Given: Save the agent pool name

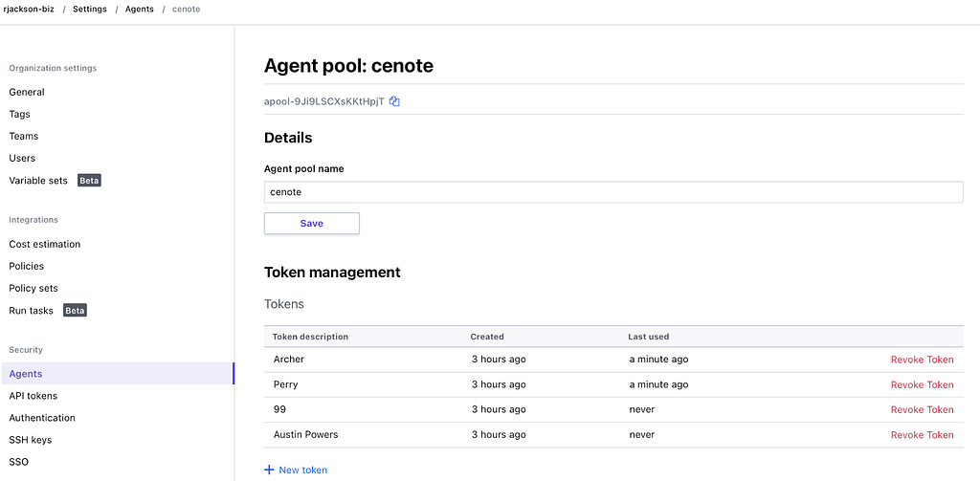Looking at the screenshot, I should 312,224.
